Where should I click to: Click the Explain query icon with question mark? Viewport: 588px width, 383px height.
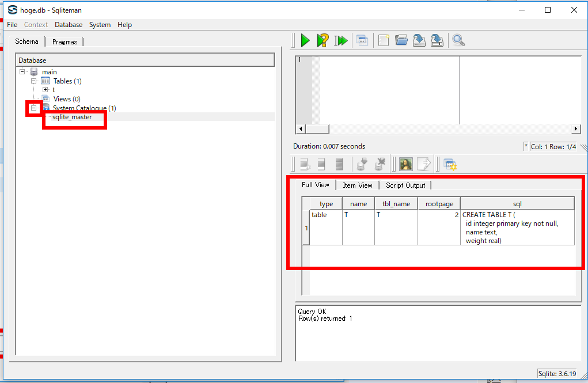323,40
